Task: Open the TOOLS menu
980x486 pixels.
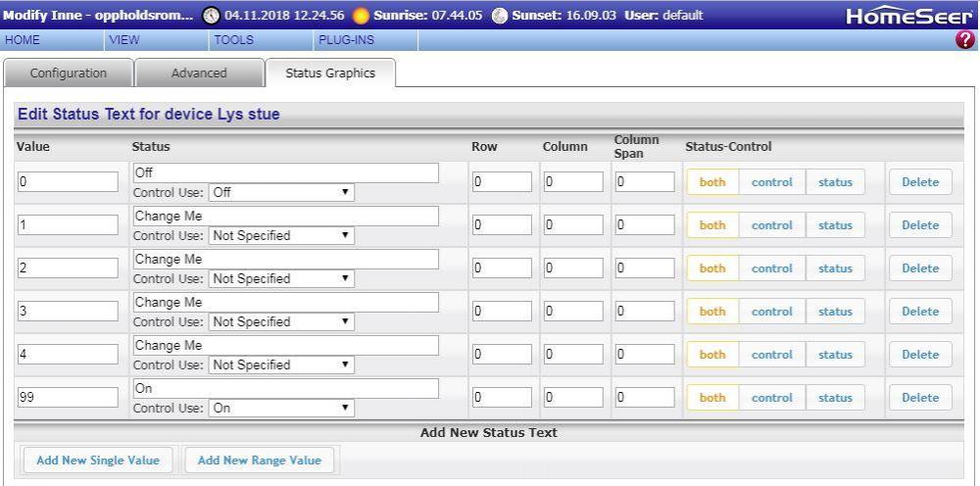Action: click(232, 40)
